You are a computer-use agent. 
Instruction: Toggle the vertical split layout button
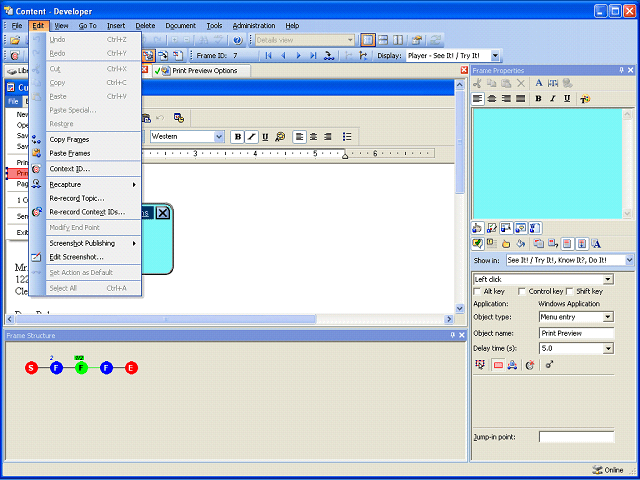coord(398,40)
